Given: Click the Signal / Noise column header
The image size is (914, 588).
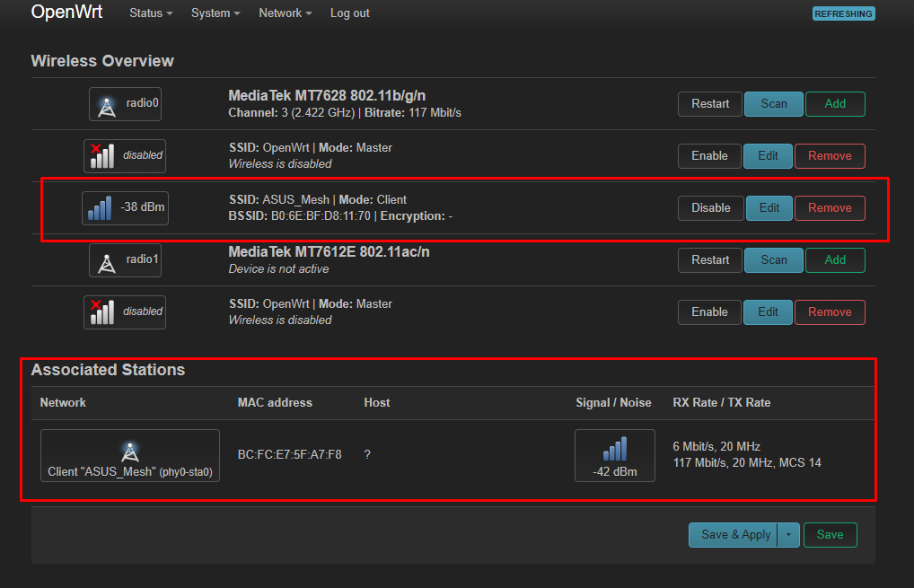Looking at the screenshot, I should click(613, 403).
